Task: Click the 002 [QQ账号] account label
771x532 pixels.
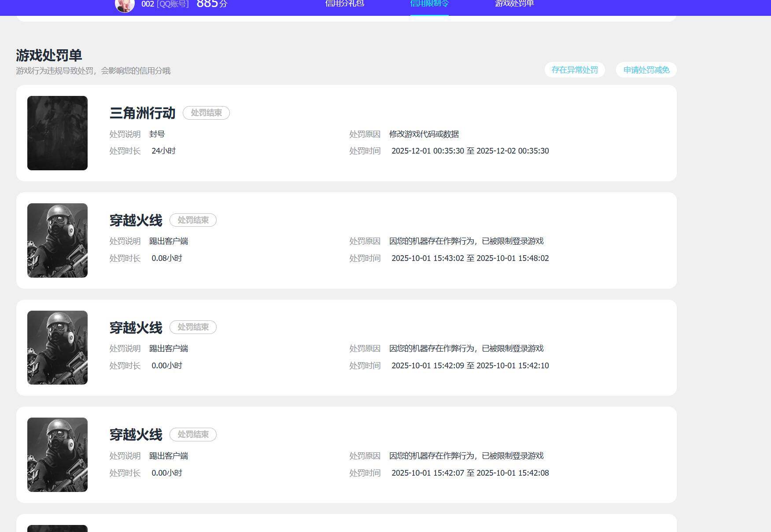Action: [x=165, y=4]
